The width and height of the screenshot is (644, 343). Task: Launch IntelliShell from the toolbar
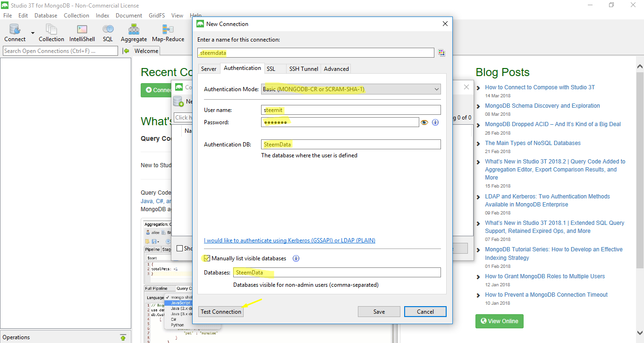[82, 33]
